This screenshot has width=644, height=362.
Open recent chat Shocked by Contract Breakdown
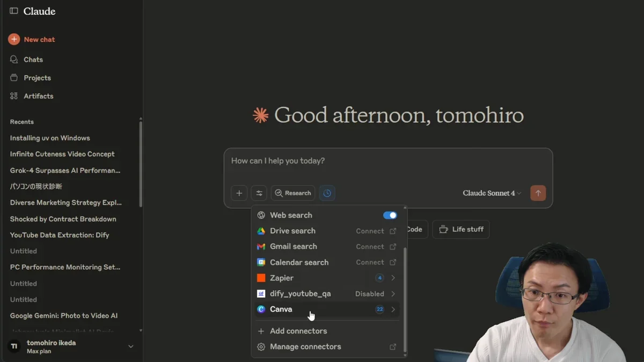click(x=63, y=219)
